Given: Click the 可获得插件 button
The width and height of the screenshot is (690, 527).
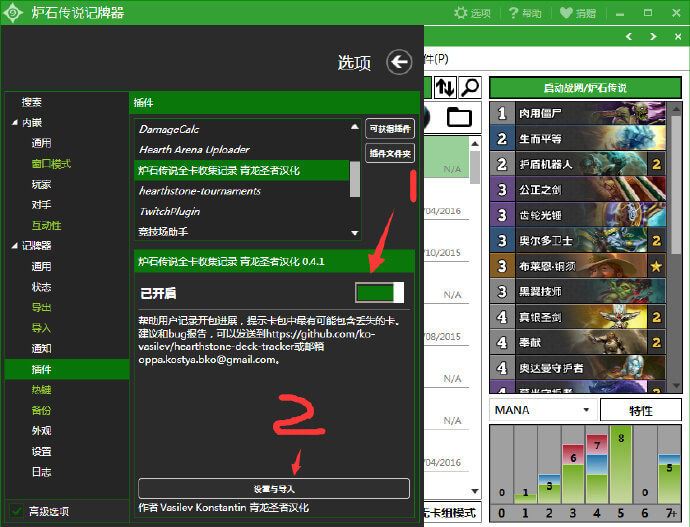Looking at the screenshot, I should coord(390,129).
